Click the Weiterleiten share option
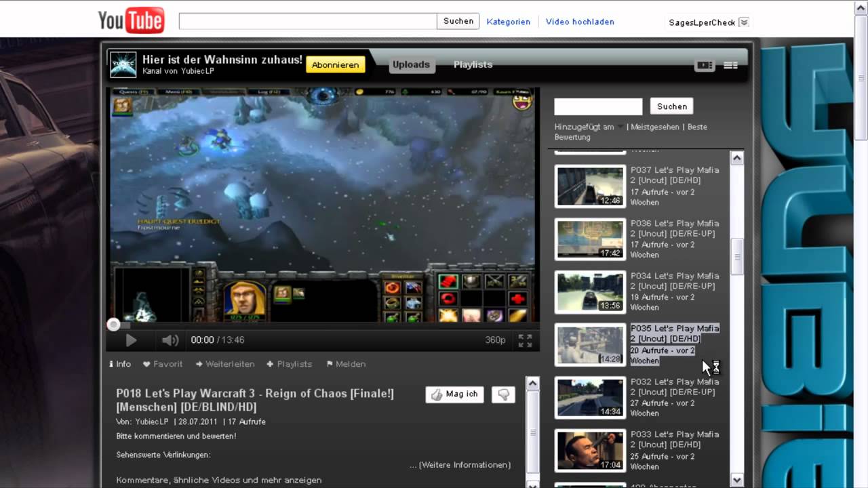This screenshot has height=488, width=868. [x=225, y=364]
